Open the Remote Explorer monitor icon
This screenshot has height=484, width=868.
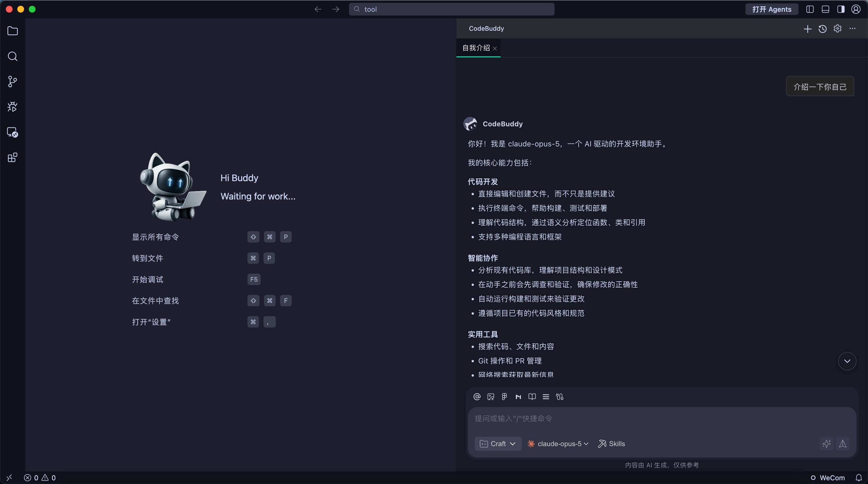pos(12,132)
